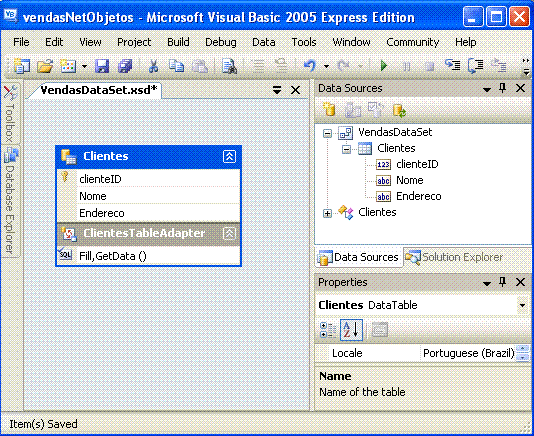The image size is (534, 436).
Task: Open the Clientes DataTable object dropdown
Action: click(x=522, y=305)
